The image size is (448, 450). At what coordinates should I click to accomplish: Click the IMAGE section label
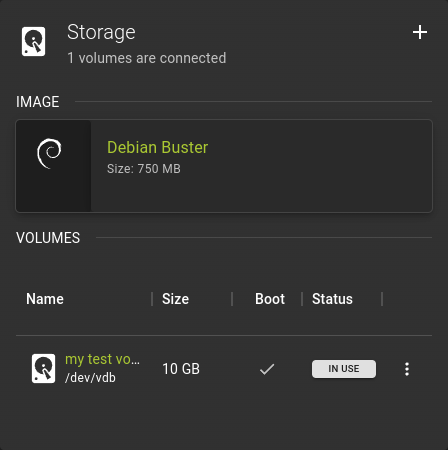pos(38,102)
